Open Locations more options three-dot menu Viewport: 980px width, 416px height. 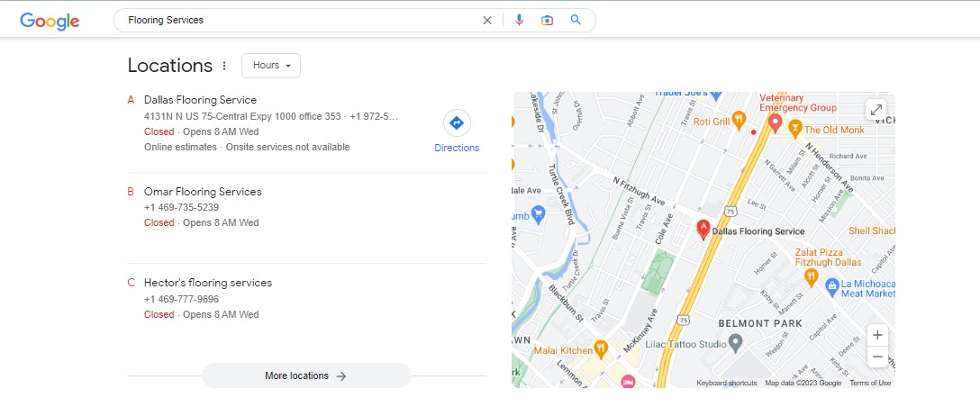(x=224, y=66)
